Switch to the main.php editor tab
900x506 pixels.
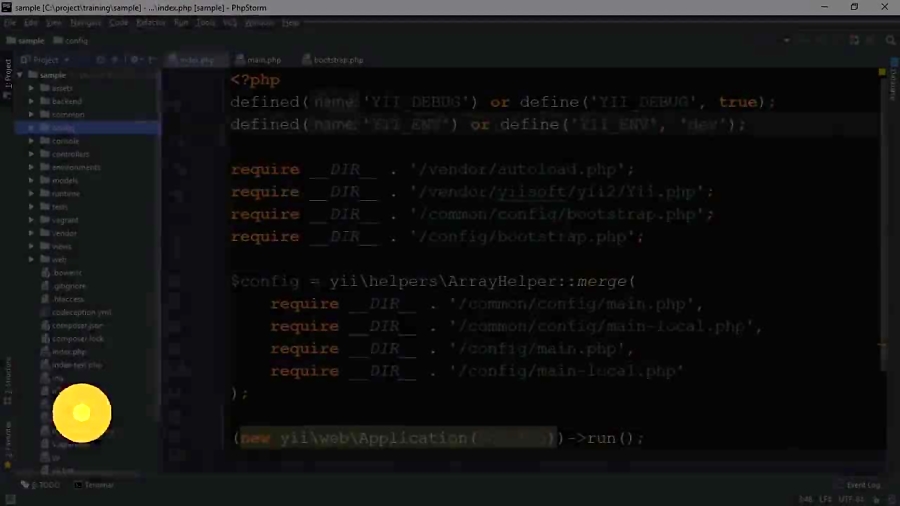click(258, 60)
